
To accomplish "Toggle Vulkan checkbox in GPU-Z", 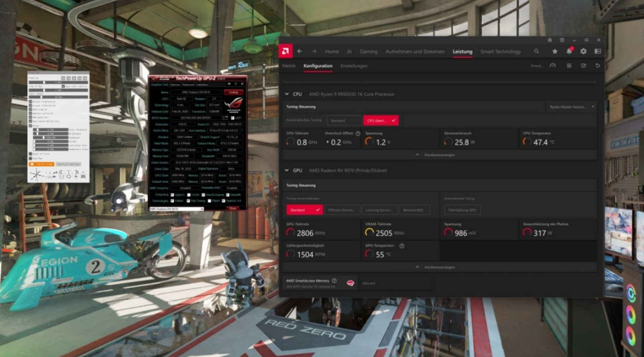I will click(x=172, y=201).
